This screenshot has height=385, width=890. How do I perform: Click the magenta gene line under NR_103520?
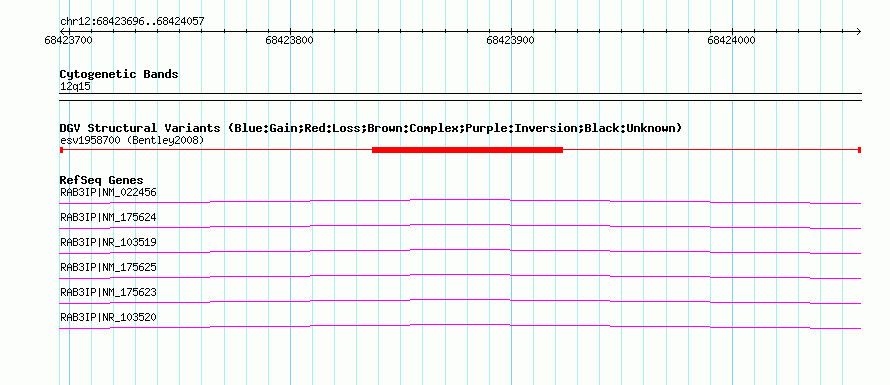tap(460, 326)
